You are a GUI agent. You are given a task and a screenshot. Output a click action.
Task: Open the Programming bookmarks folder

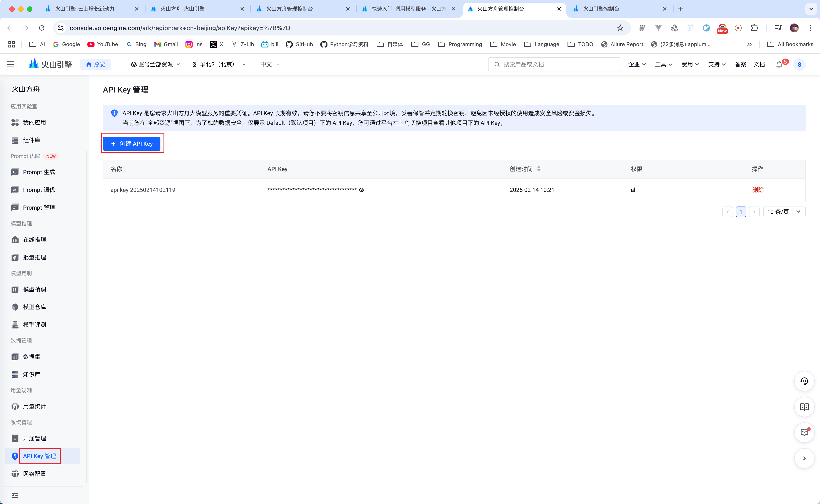(460, 44)
